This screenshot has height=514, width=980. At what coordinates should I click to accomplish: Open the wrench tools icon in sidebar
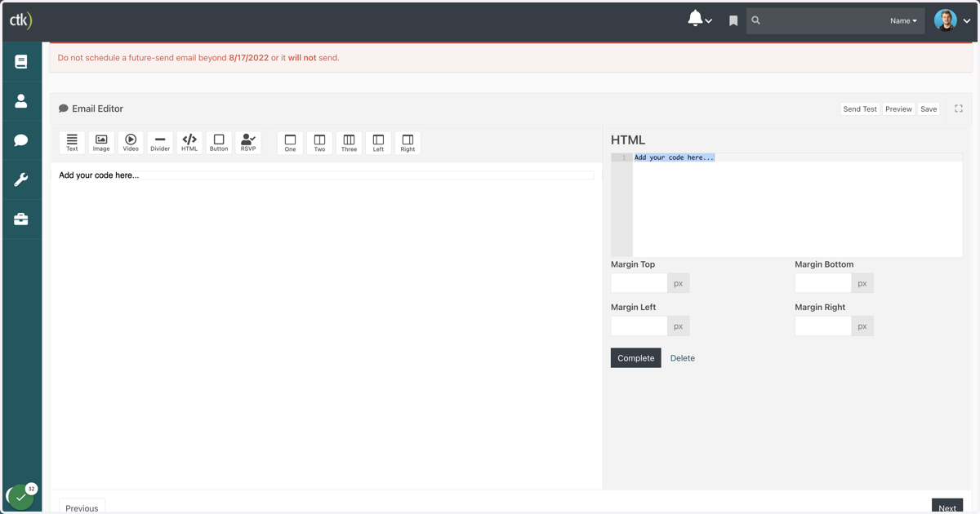[x=21, y=179]
